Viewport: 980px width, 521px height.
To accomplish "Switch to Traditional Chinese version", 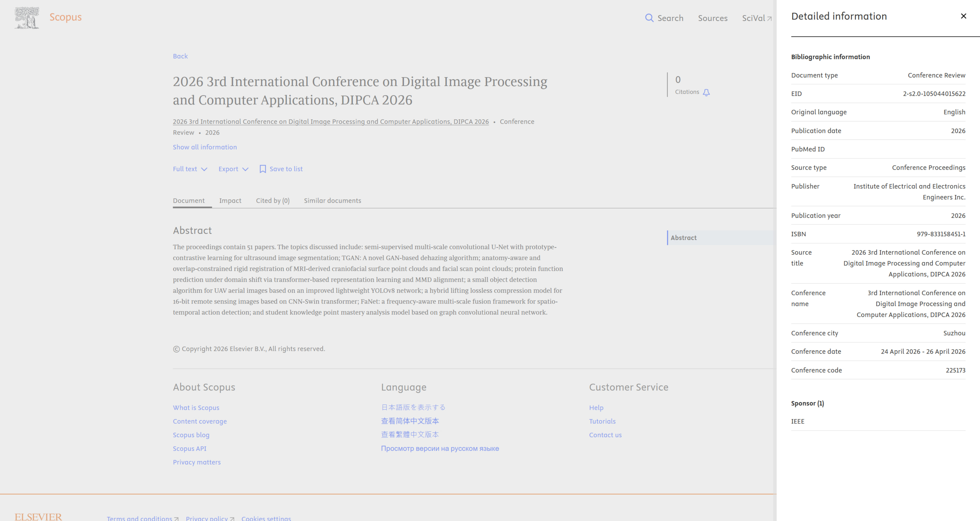I will (410, 435).
